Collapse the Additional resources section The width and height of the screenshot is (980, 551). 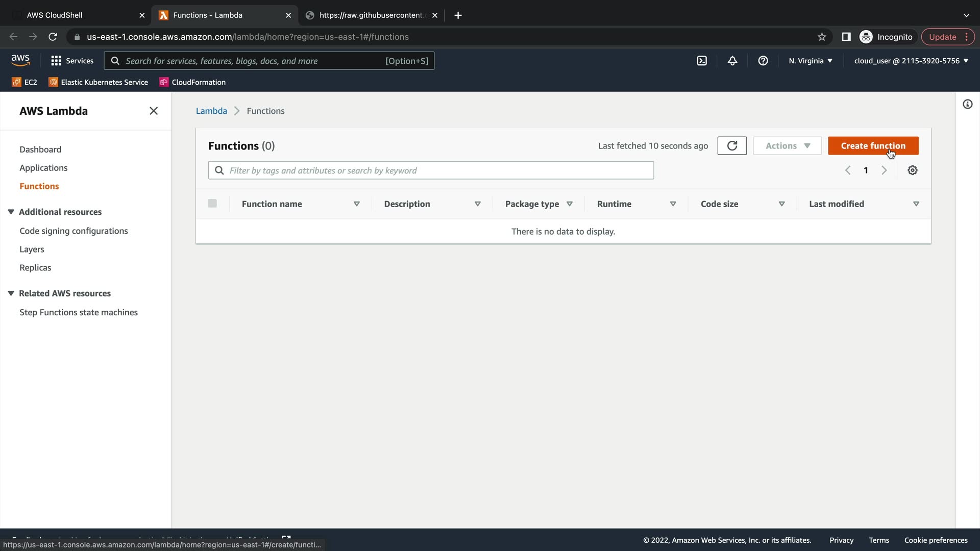[x=11, y=212]
